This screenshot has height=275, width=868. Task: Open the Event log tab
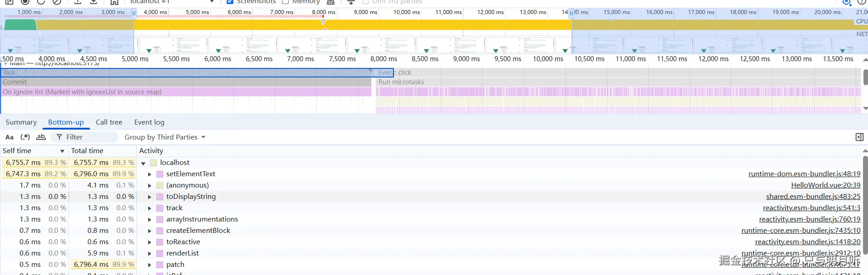pyautogui.click(x=149, y=122)
